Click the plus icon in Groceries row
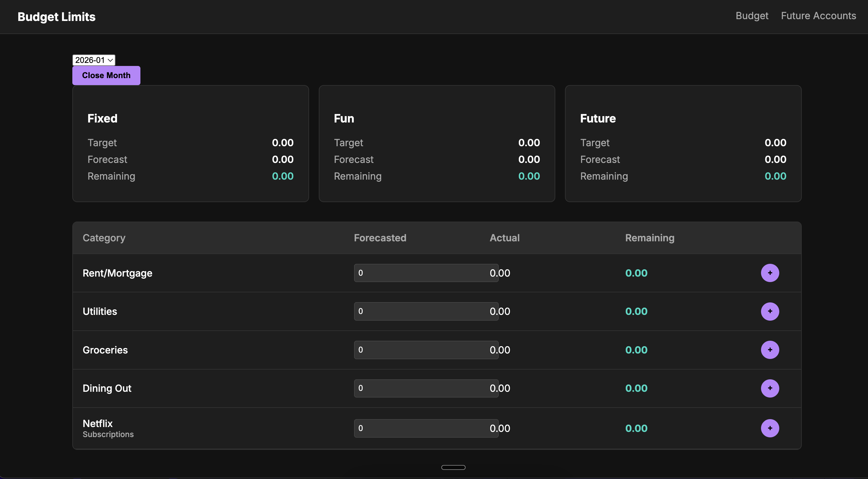The image size is (868, 479). tap(770, 350)
